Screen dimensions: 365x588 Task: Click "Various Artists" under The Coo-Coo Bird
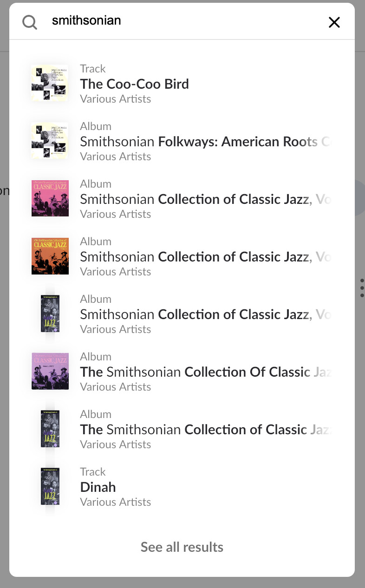click(115, 99)
